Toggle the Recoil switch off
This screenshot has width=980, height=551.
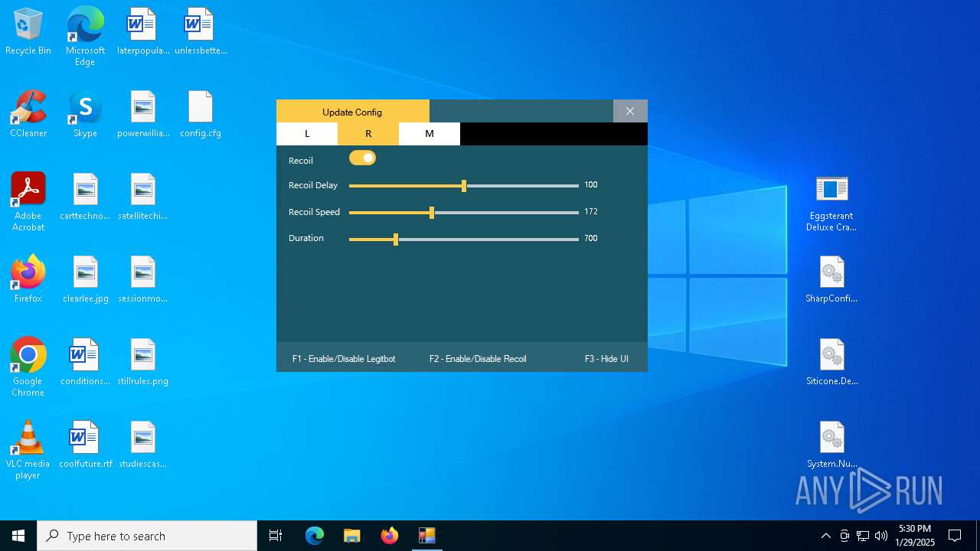point(363,158)
